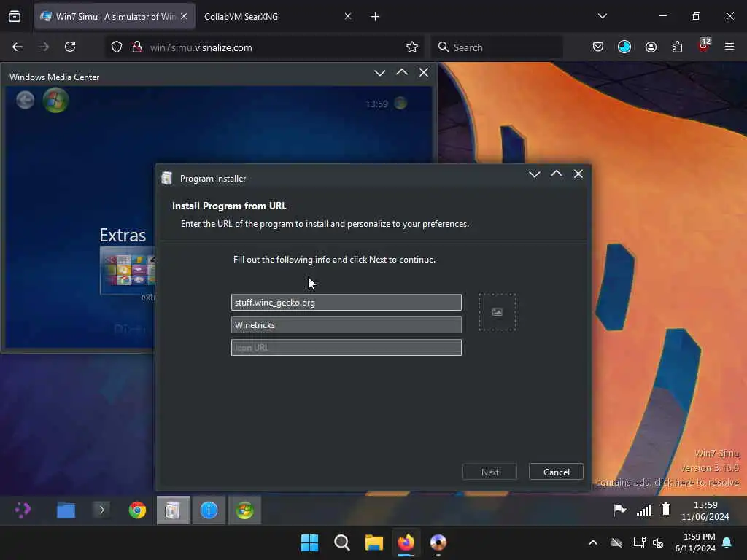Open the Windows 11 Start button
The height and width of the screenshot is (560, 747).
[x=309, y=542]
